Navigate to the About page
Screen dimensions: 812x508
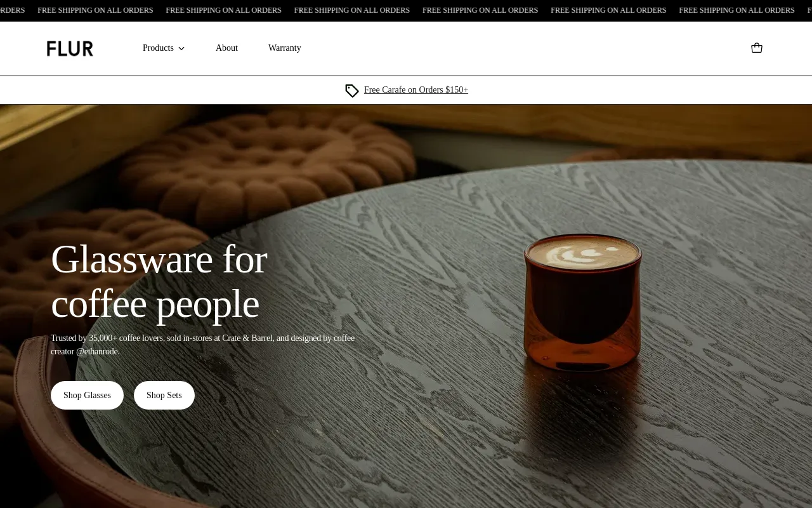226,48
